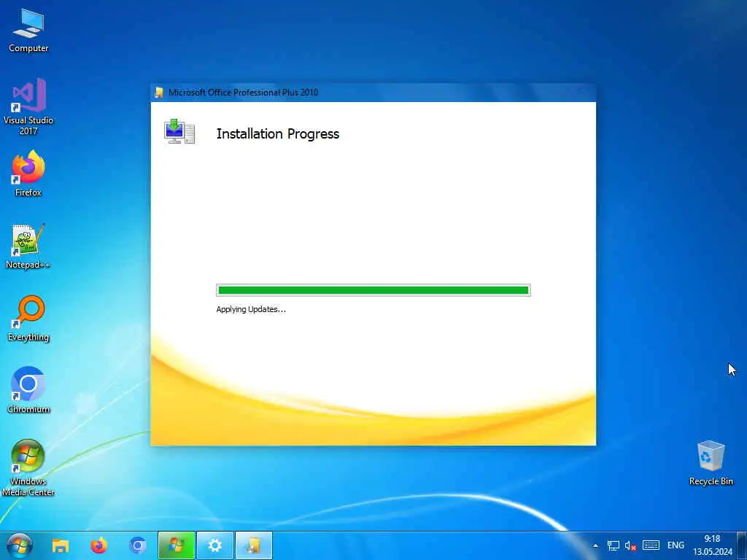Click the Microsoft Office Professional Plus 2010 title
This screenshot has height=560, width=747.
click(x=244, y=93)
